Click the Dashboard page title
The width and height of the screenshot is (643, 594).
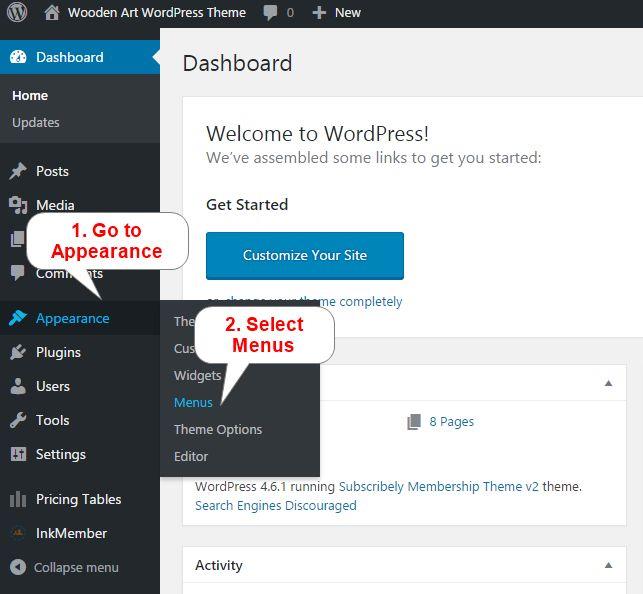[237, 63]
